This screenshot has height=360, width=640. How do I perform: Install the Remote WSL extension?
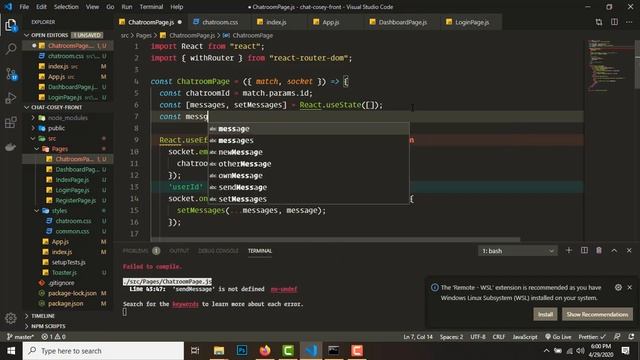coord(545,314)
